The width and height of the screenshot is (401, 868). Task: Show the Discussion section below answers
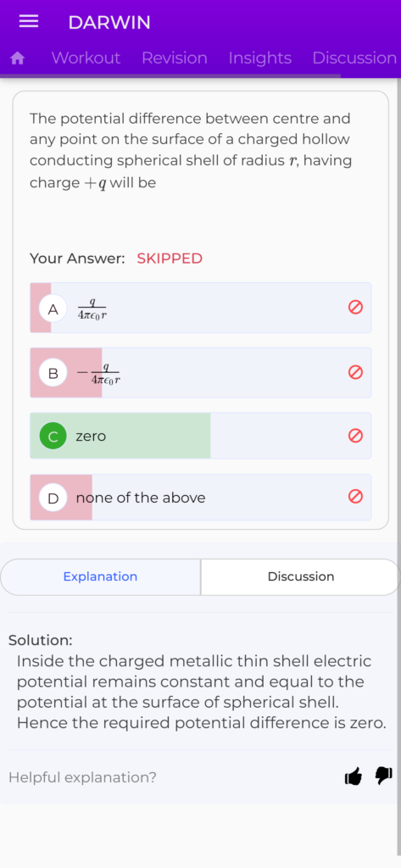[x=301, y=576]
